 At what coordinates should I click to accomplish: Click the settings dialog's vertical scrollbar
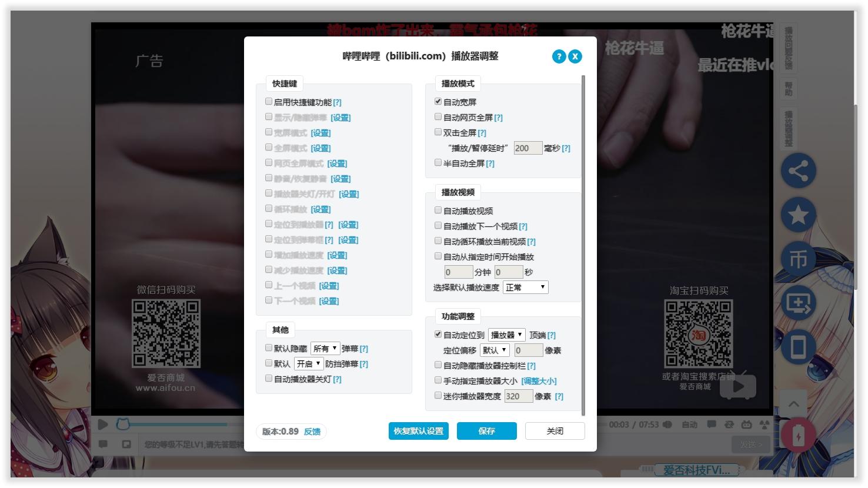(583, 245)
